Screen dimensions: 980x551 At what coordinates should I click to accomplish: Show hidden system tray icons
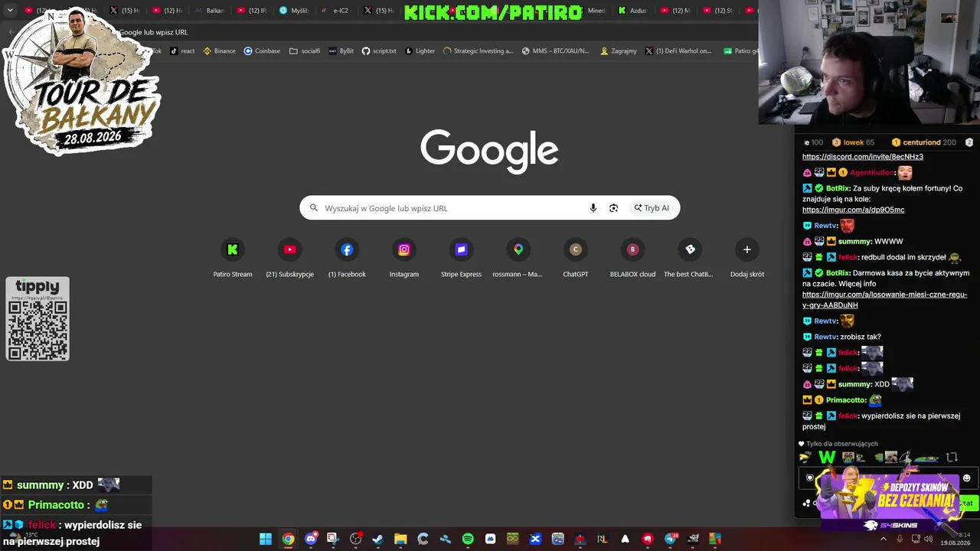click(x=883, y=540)
